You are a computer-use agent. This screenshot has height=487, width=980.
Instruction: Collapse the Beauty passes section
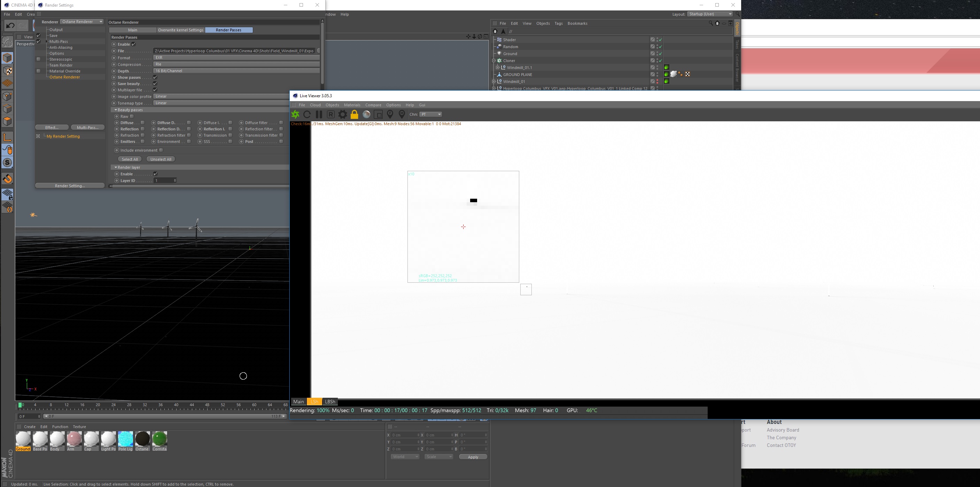[116, 110]
